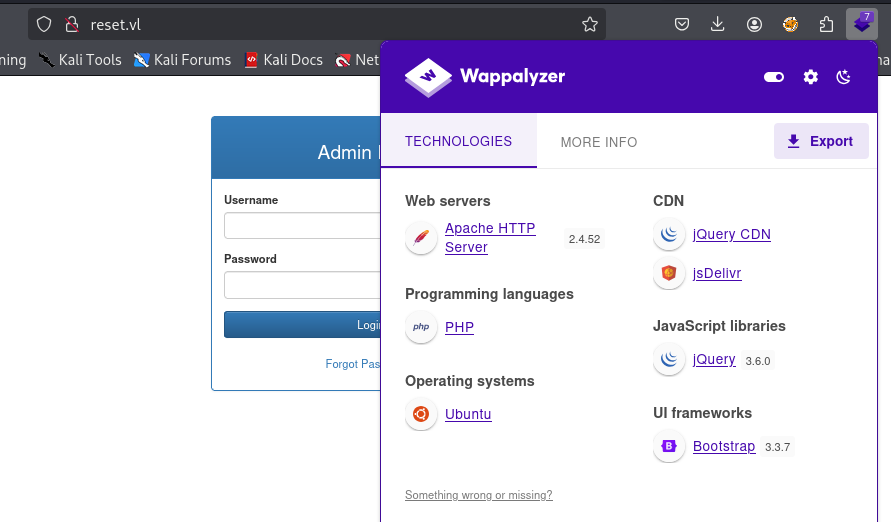Image resolution: width=891 pixels, height=522 pixels.
Task: Click the padlock connection info icon
Action: coord(70,24)
